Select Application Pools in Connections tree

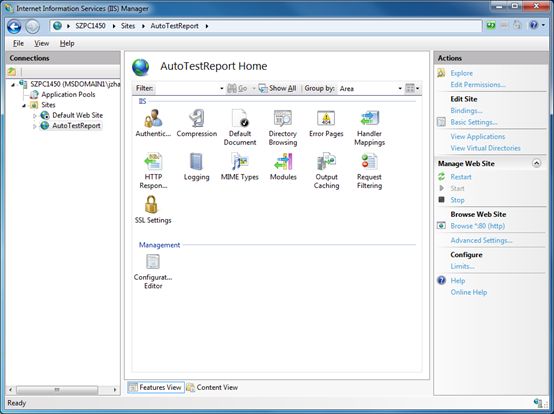pos(68,94)
